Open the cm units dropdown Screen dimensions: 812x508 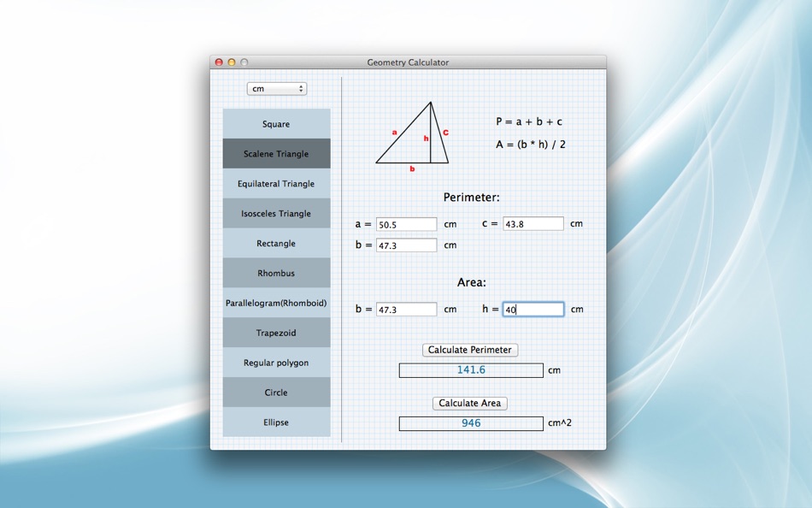276,89
